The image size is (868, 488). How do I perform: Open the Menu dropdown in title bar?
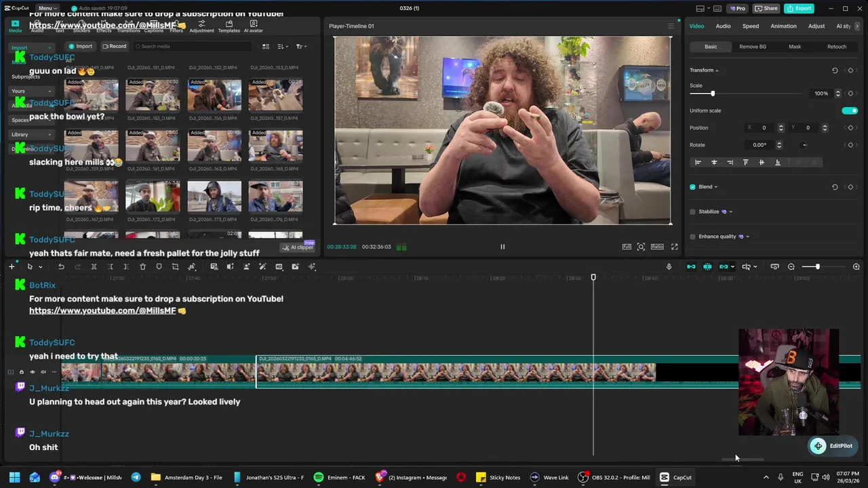pyautogui.click(x=46, y=8)
